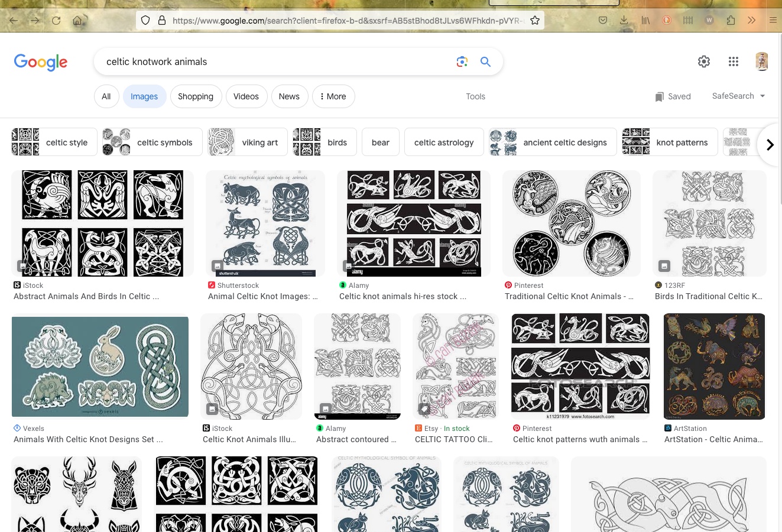This screenshot has height=532, width=782.
Task: Open Google settings gear icon
Action: [703, 61]
